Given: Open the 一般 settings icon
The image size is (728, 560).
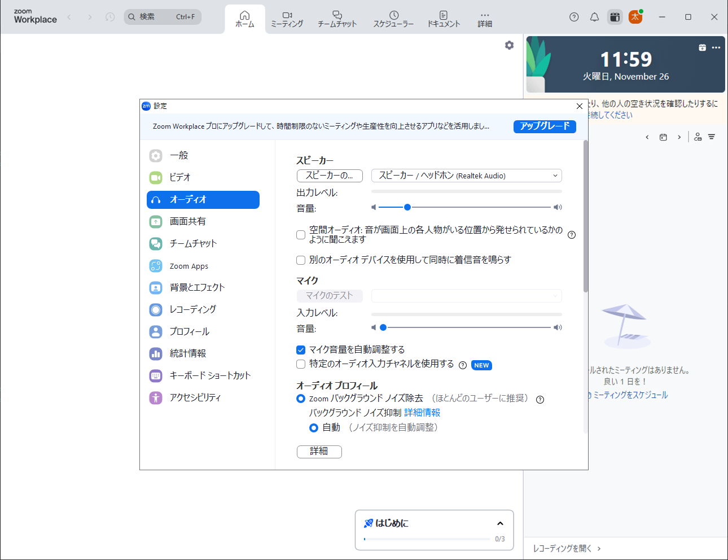Looking at the screenshot, I should click(156, 155).
